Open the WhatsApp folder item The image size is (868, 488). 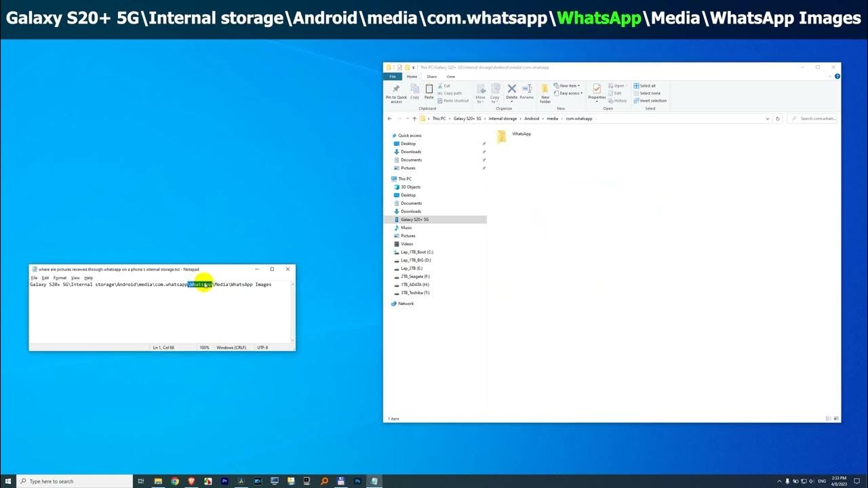click(x=513, y=136)
